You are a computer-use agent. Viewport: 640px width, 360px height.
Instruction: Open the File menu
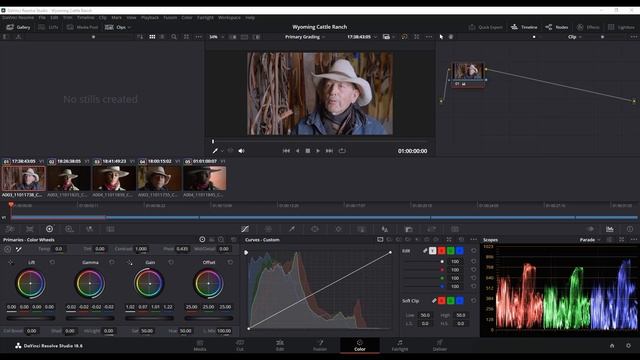[42, 18]
